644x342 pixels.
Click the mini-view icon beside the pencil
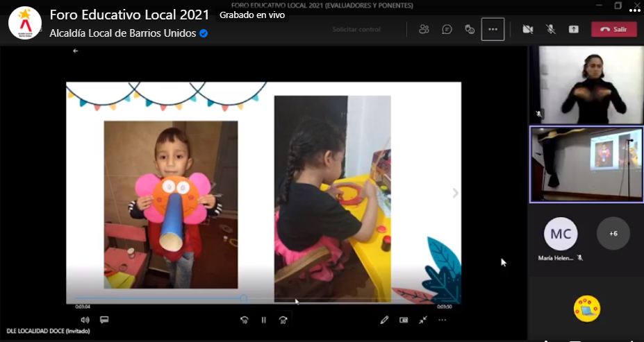point(404,320)
